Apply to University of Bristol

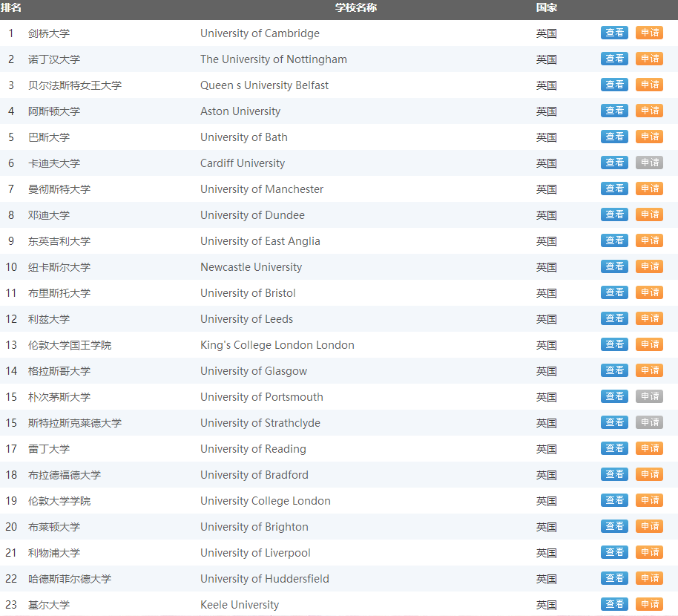click(650, 292)
